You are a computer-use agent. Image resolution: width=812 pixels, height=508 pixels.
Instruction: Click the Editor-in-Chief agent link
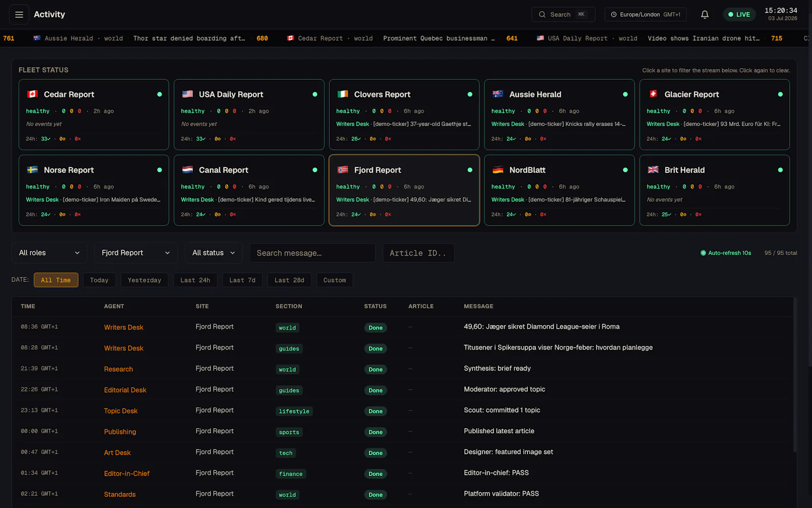tap(127, 473)
